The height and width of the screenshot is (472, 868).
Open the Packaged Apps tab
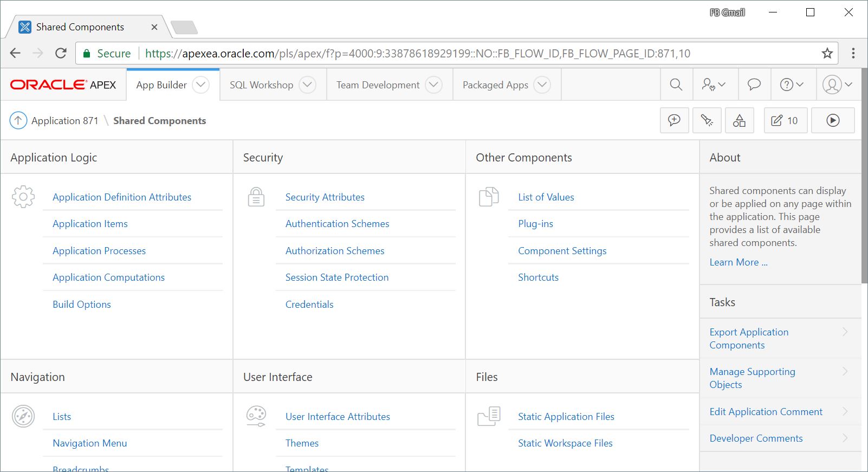coord(495,85)
